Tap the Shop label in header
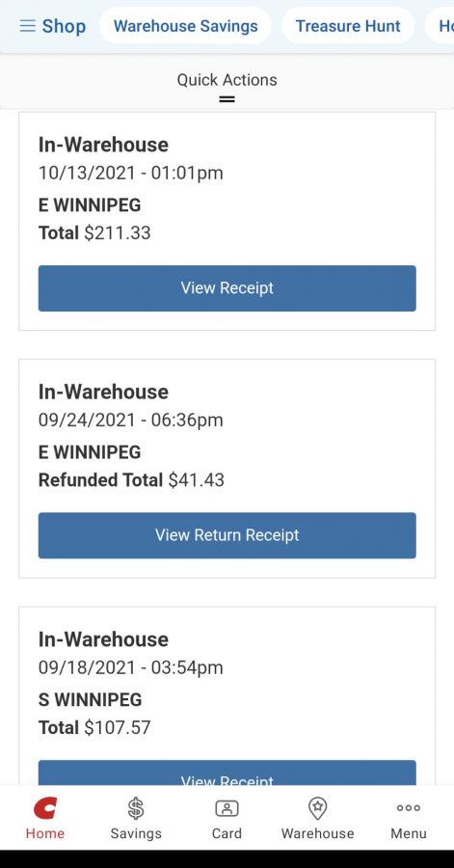This screenshot has width=454, height=868. [64, 26]
